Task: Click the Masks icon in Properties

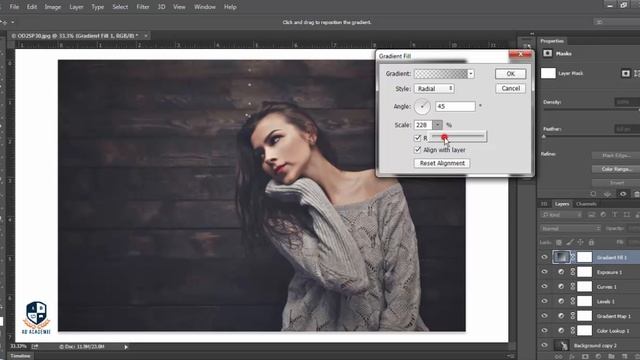Action: pos(547,53)
